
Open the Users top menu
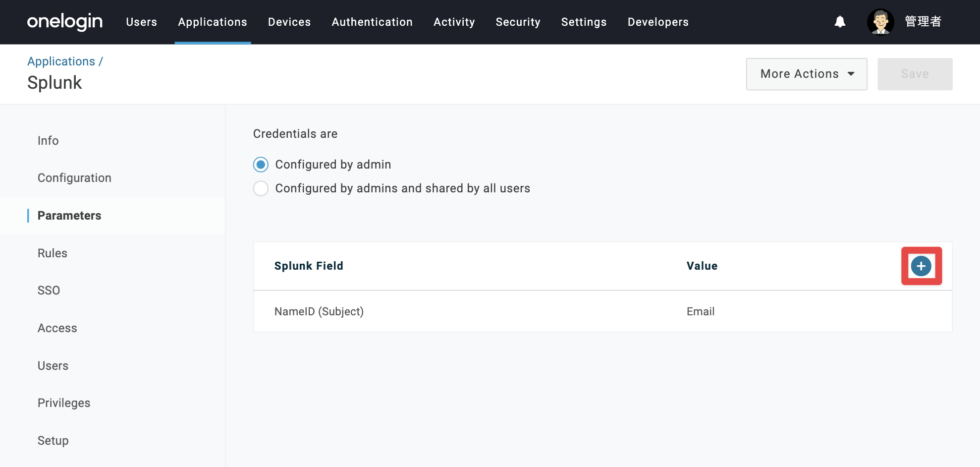[x=142, y=22]
